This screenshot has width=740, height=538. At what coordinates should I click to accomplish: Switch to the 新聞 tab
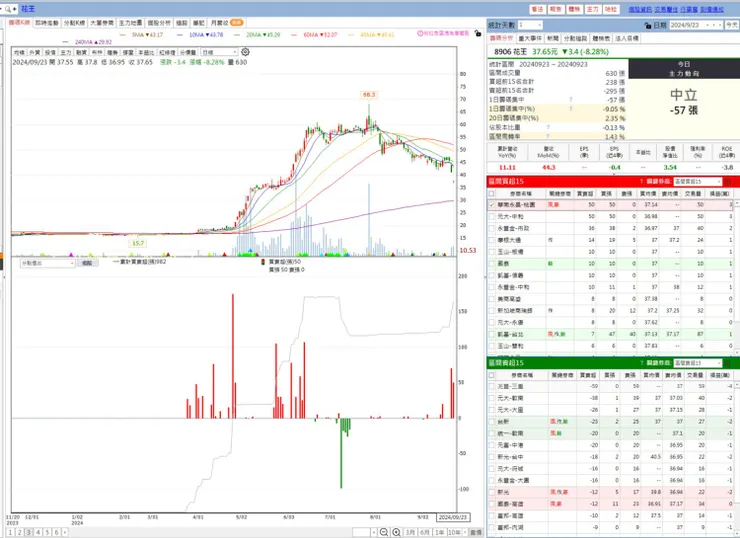pos(553,38)
